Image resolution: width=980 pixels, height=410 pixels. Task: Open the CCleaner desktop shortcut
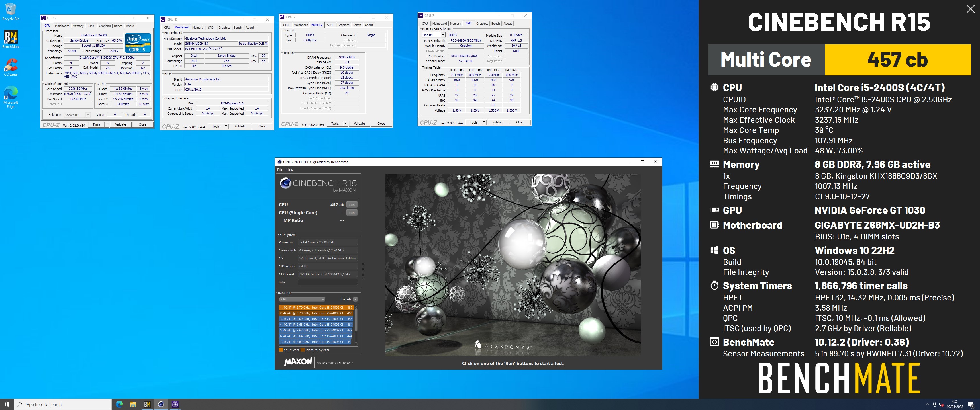(11, 67)
